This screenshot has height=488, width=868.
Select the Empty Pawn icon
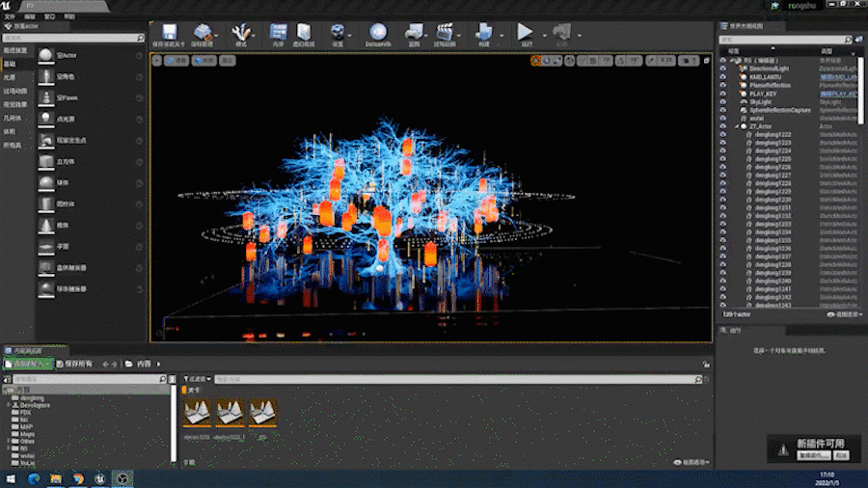[46, 98]
